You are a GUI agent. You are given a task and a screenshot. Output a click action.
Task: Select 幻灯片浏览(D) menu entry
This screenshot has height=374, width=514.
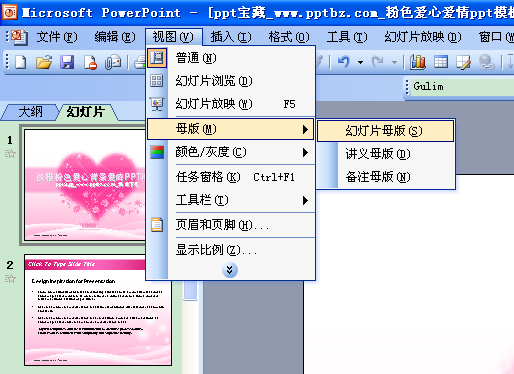pos(231,81)
